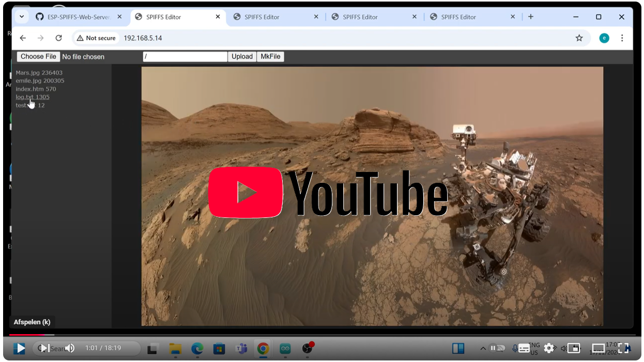Close the active SPIFFS Editor tab
The height and width of the screenshot is (362, 644).
pos(218,17)
